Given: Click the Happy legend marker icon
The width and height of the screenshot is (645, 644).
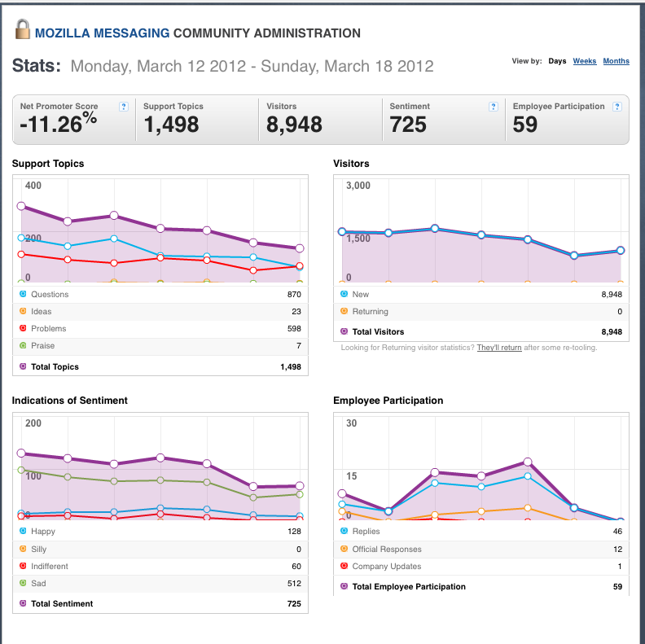Looking at the screenshot, I should [x=23, y=531].
